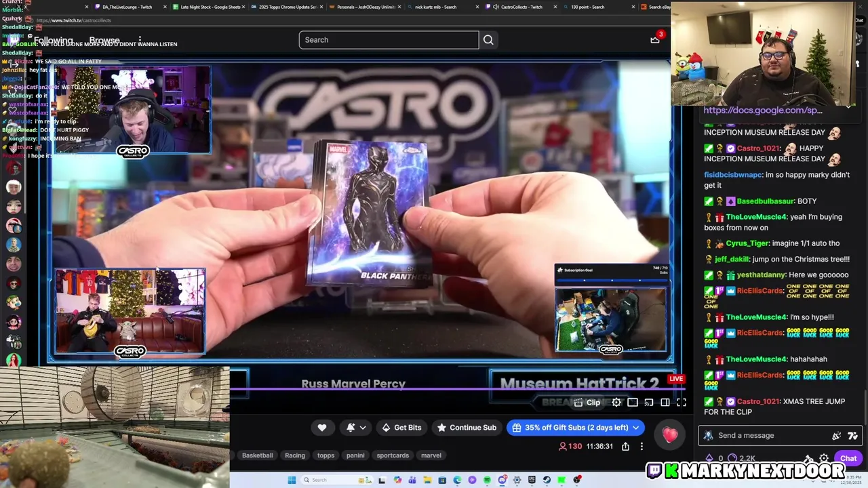868x488 pixels.
Task: Click the Windows taskbar Search box
Action: click(x=337, y=480)
